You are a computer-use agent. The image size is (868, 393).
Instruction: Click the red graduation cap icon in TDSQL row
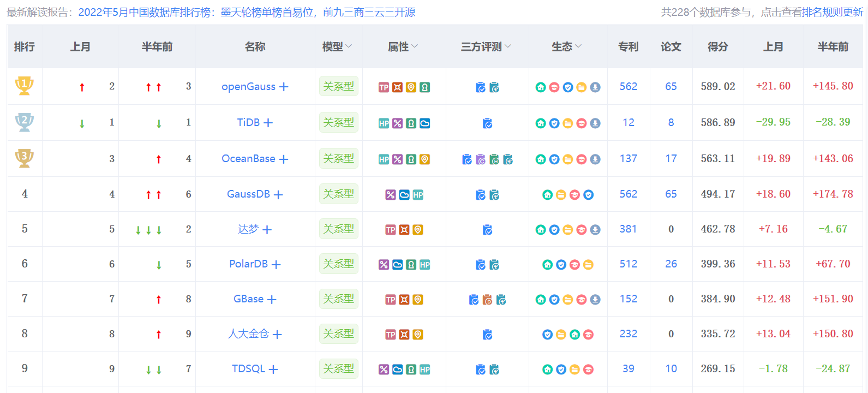(x=589, y=370)
